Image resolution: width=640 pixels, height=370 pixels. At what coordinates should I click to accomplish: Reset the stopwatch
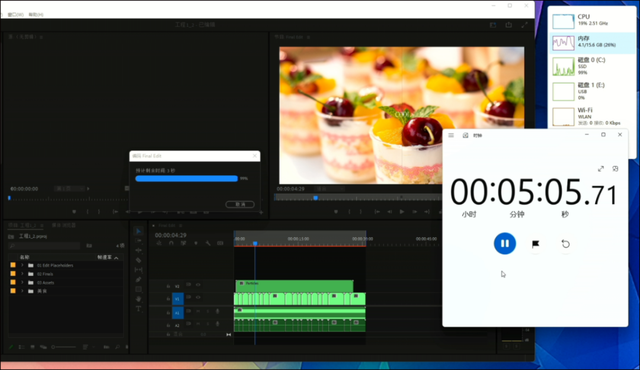click(565, 244)
